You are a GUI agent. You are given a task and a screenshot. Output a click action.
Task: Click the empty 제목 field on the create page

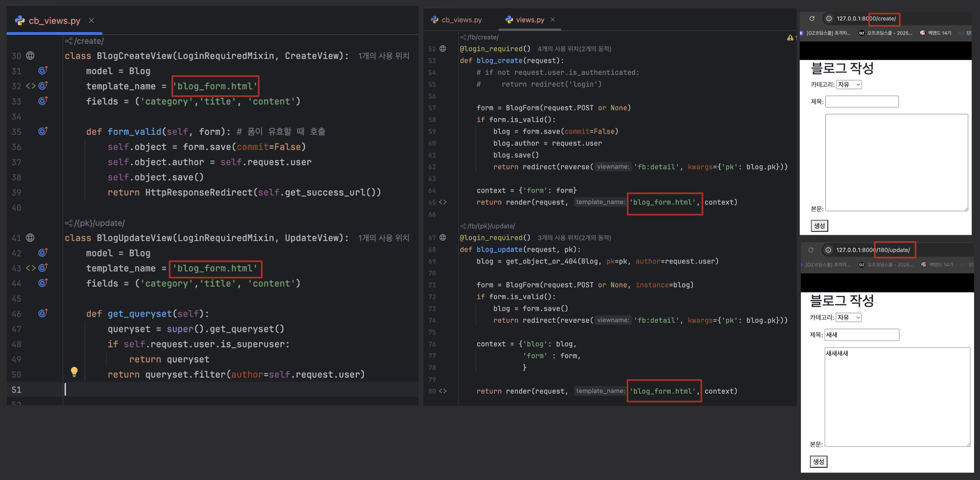point(862,102)
